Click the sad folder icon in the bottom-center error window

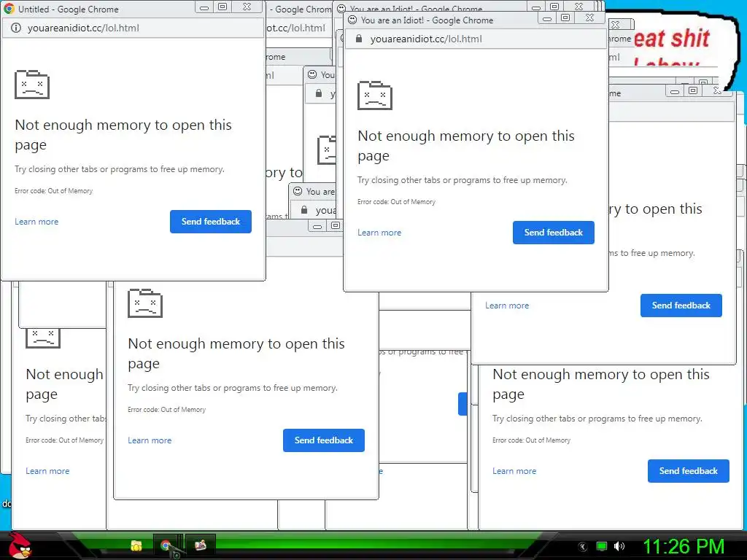click(145, 303)
